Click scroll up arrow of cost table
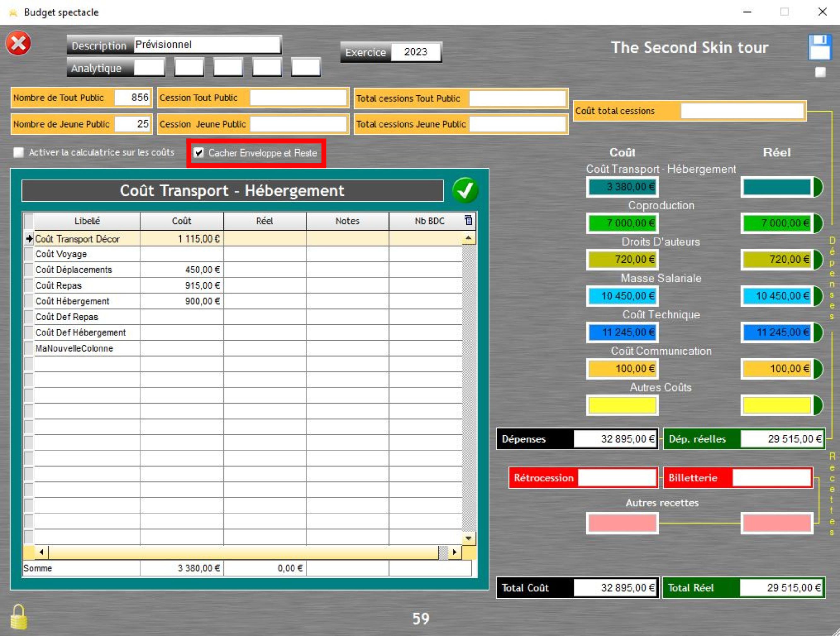The width and height of the screenshot is (840, 636). (x=469, y=238)
